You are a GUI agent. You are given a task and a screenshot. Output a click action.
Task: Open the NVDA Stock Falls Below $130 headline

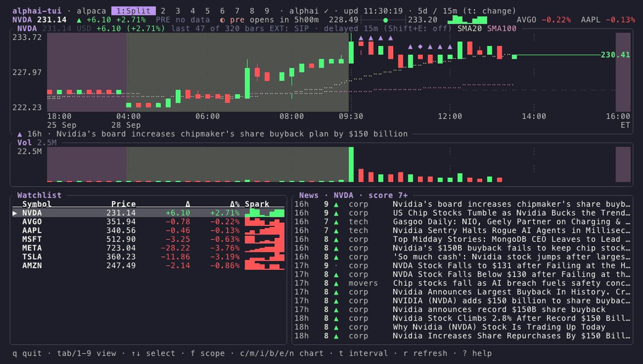[x=511, y=274]
